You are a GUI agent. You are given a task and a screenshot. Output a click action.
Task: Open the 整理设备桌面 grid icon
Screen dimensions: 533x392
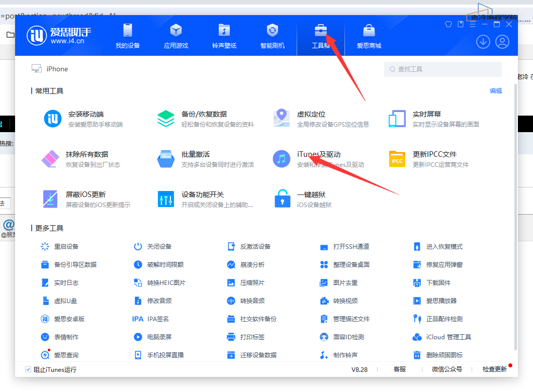tap(324, 265)
